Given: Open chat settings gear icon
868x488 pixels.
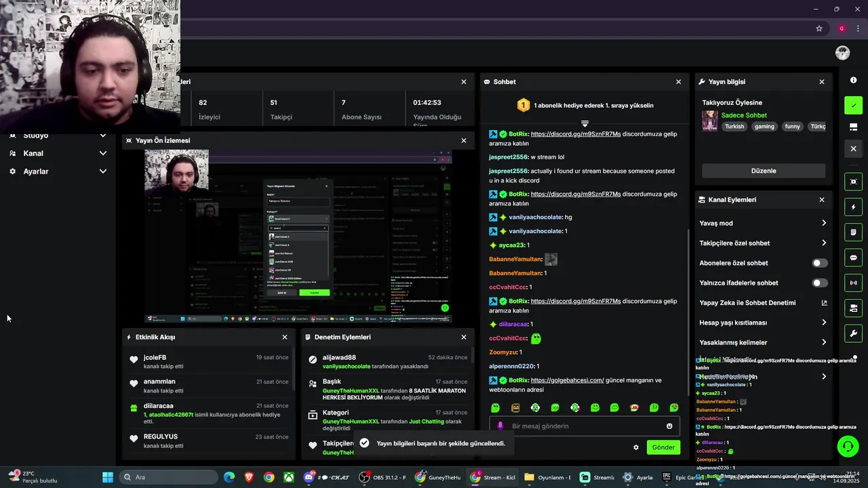Looking at the screenshot, I should [636, 447].
